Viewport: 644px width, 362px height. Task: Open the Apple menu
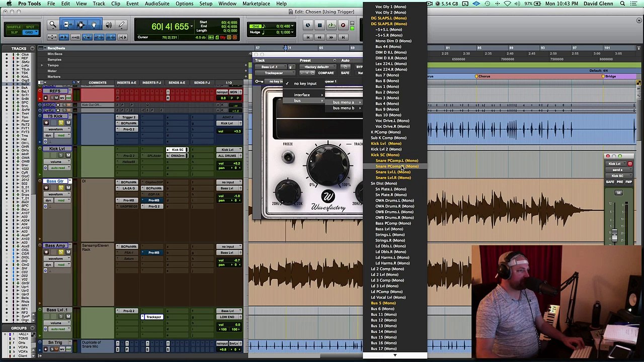9,4
